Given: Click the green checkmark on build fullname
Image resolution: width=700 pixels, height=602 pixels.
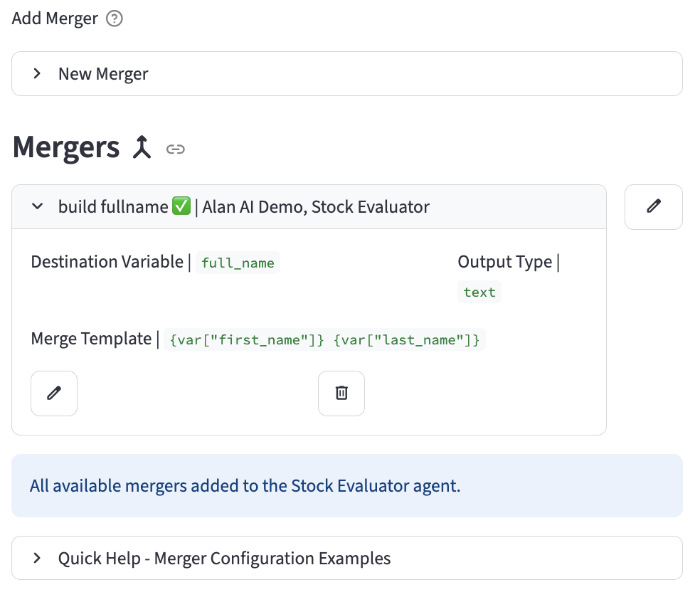Looking at the screenshot, I should point(181,206).
